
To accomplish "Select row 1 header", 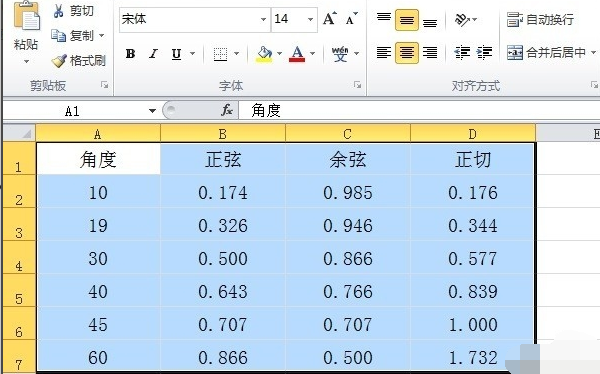I will 19,158.
